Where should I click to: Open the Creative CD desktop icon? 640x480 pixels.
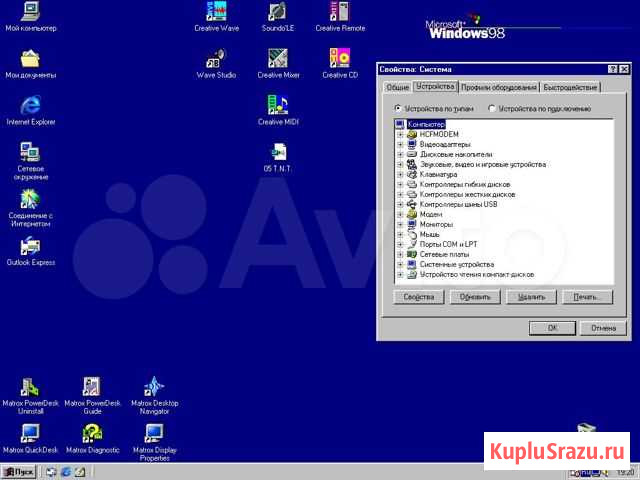coord(340,63)
